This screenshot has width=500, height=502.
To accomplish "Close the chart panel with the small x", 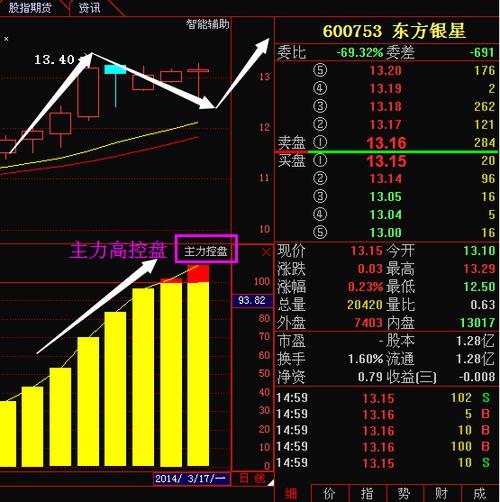I will point(6,39).
